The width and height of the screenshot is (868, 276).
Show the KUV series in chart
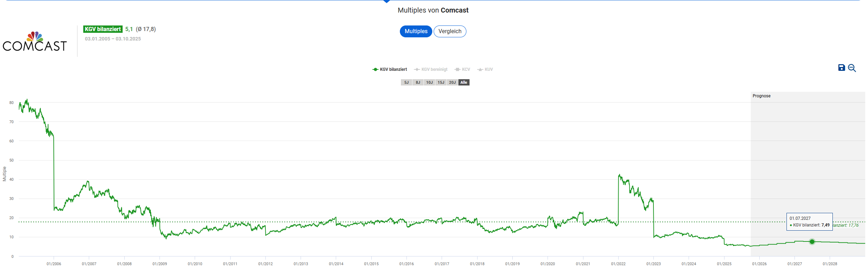[485, 69]
